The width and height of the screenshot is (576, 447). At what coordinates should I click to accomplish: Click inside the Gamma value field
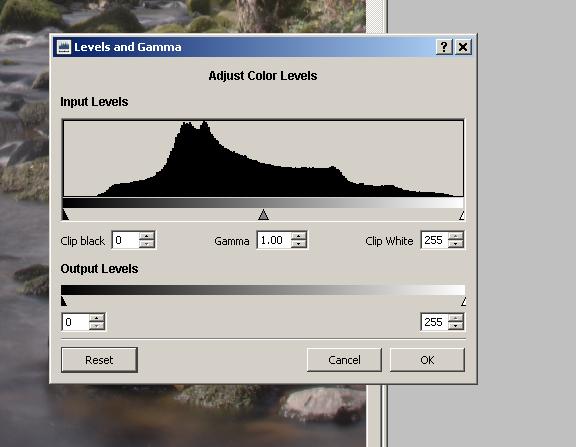(x=274, y=240)
